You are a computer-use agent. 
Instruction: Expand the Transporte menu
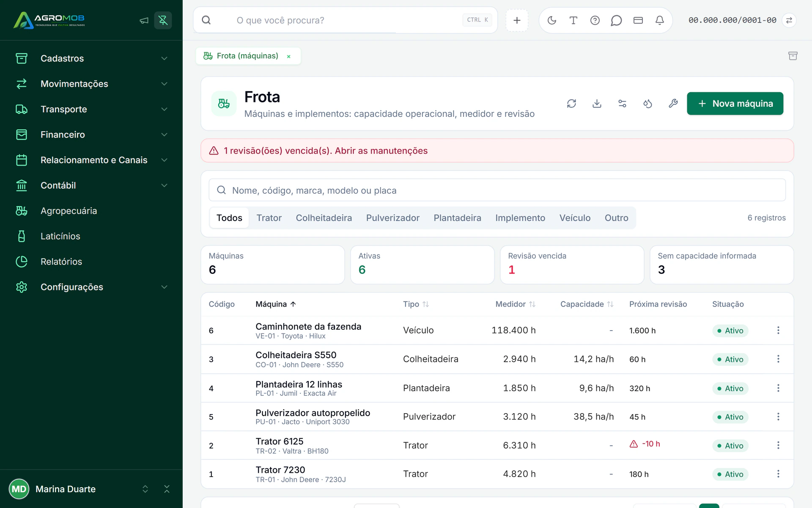click(x=91, y=109)
